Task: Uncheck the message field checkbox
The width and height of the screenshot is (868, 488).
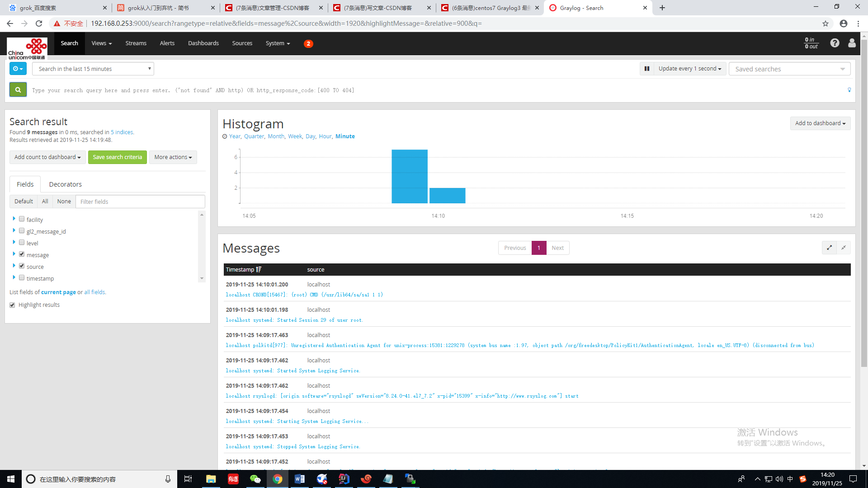Action: pos(22,254)
